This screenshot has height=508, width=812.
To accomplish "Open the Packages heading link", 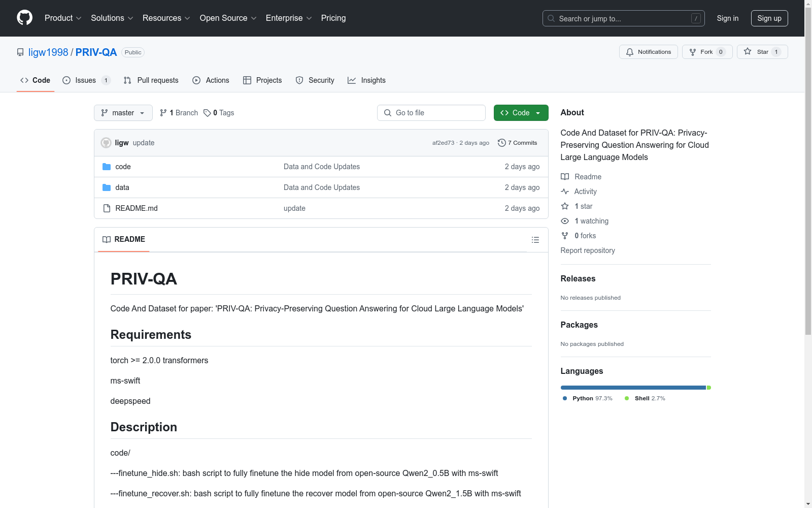I will 579,325.
